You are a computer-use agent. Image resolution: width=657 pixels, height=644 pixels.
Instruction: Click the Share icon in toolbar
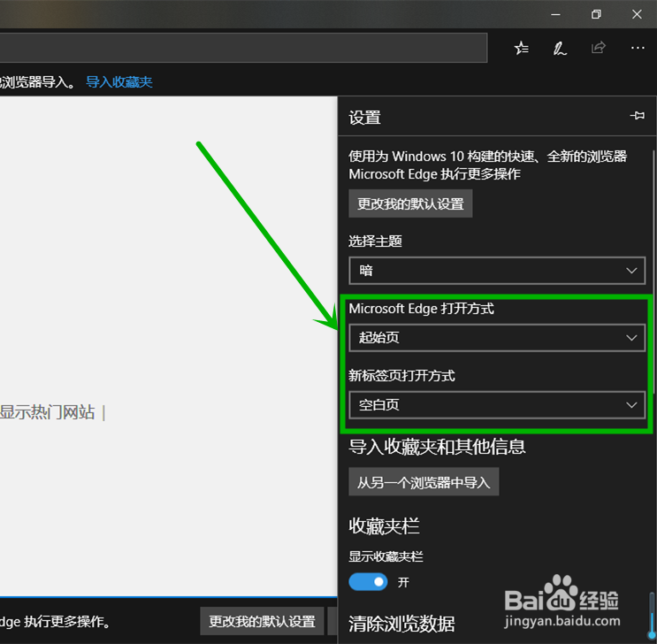(599, 48)
